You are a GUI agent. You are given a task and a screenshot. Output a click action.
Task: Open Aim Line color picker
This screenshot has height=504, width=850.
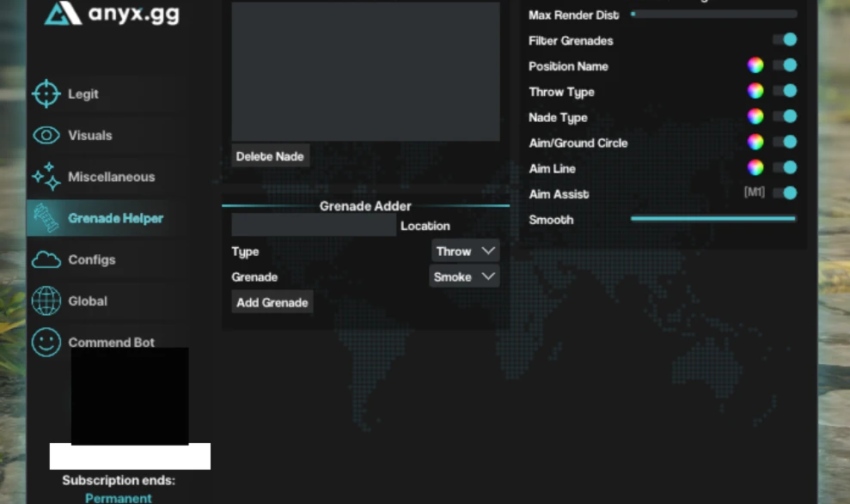click(x=755, y=167)
